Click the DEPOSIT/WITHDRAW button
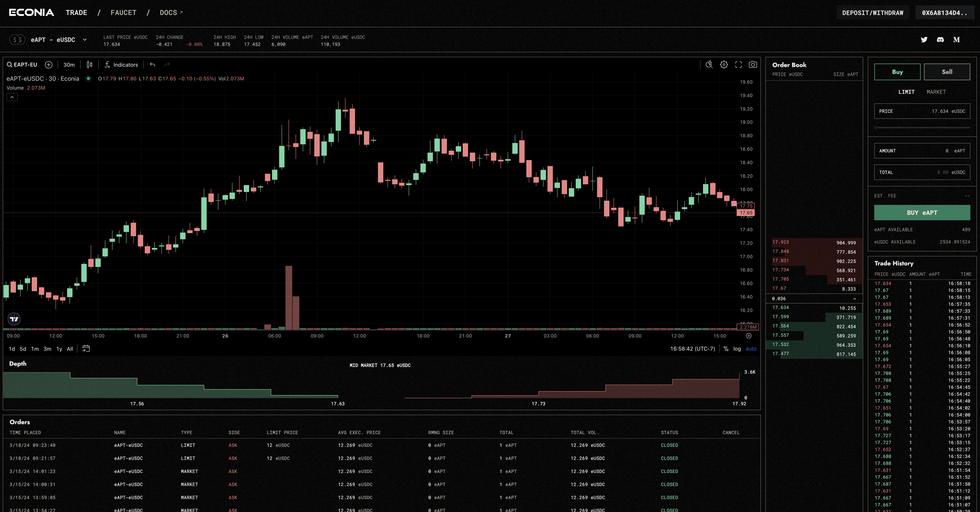Viewport: 980px width, 512px height. [873, 12]
